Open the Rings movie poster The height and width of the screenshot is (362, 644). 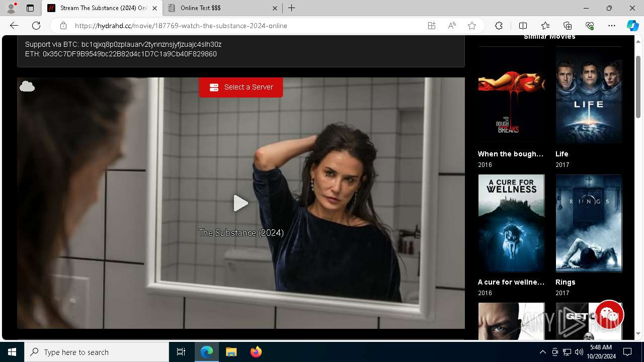click(589, 223)
